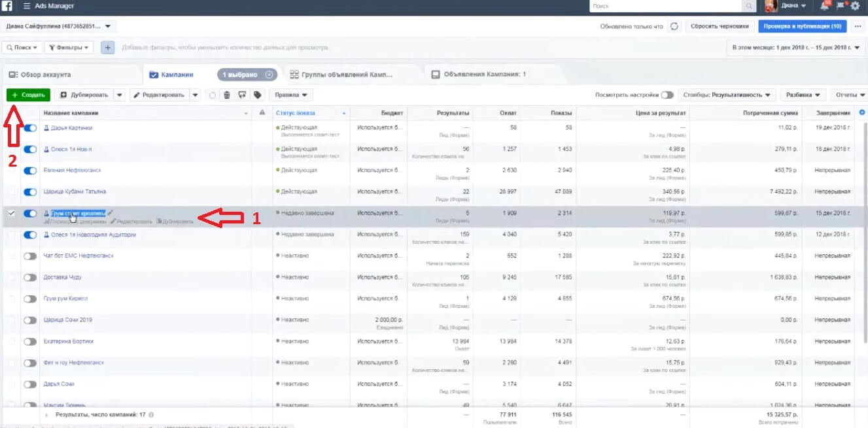Click the green Создать button
Image resolution: width=868 pixels, height=428 pixels.
[28, 95]
